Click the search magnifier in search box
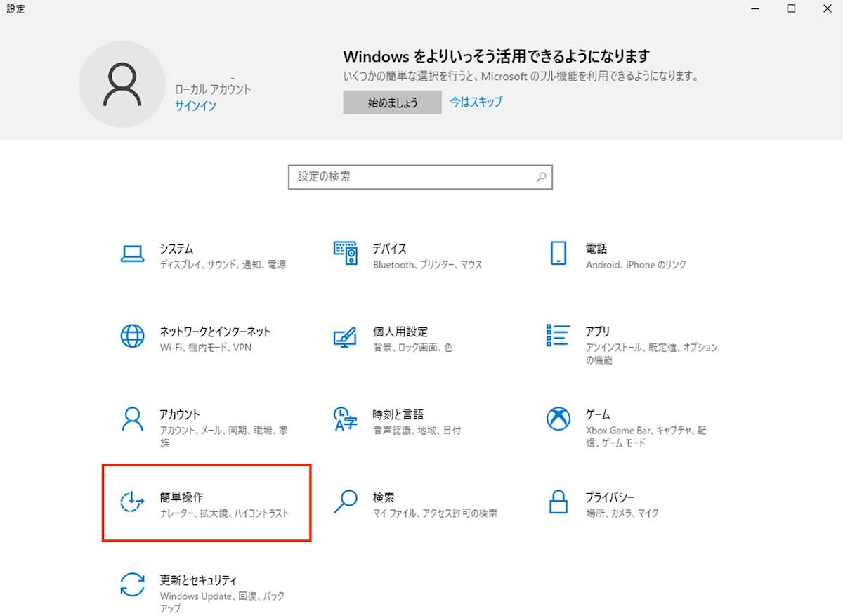Screen dimensions: 843x616 [x=541, y=178]
